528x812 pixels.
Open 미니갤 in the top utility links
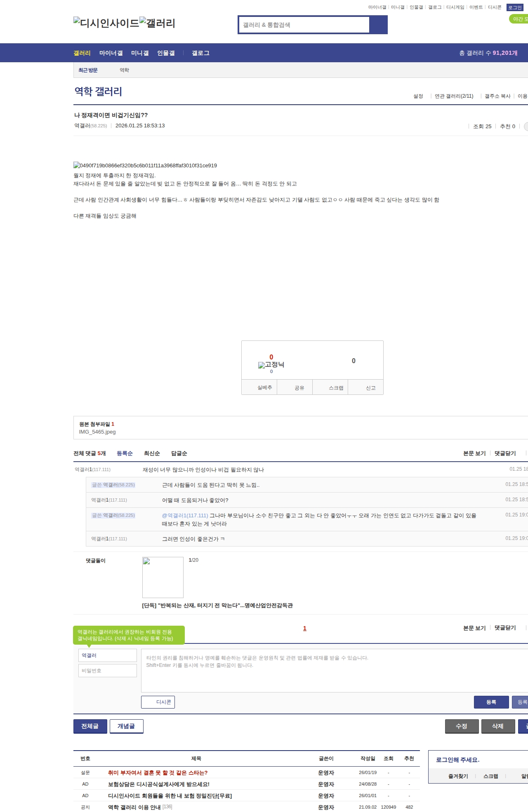pos(398,7)
